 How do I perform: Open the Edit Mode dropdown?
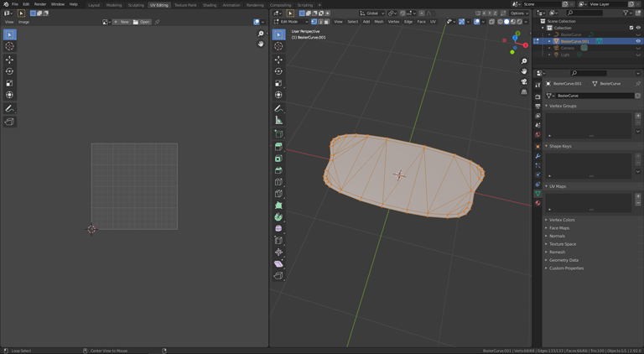click(291, 22)
